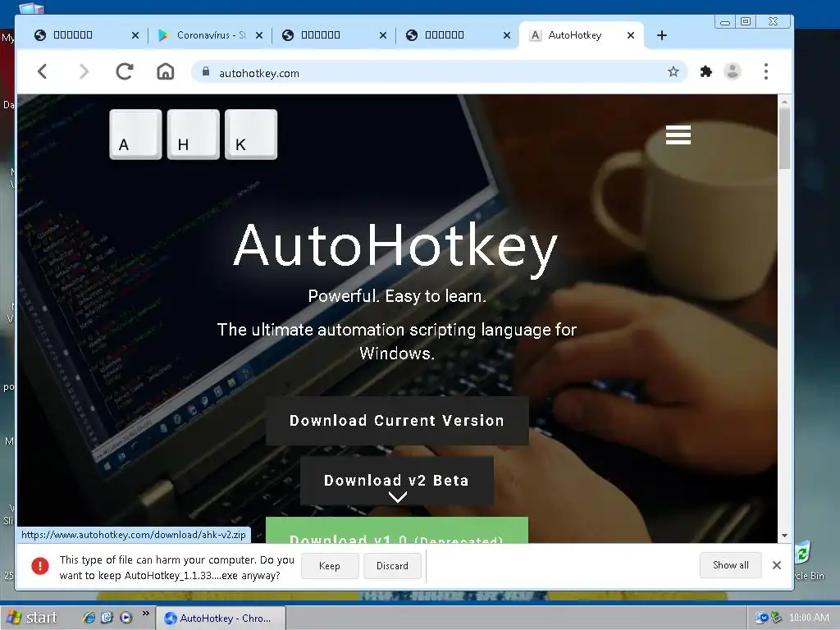Open Chrome's three-dot menu
The image size is (840, 630).
pyautogui.click(x=766, y=71)
